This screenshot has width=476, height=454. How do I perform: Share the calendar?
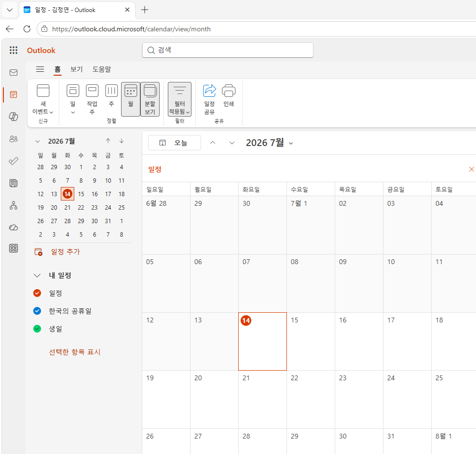coord(209,99)
